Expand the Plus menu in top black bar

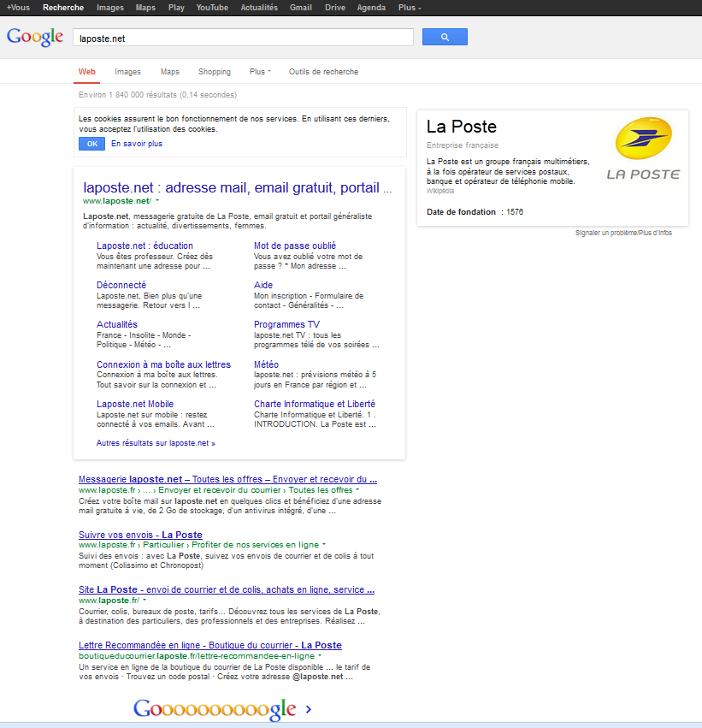[x=410, y=8]
